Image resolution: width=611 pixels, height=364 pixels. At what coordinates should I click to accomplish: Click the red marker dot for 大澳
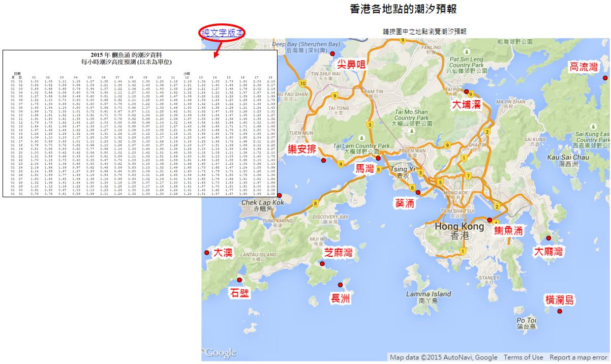click(206, 253)
